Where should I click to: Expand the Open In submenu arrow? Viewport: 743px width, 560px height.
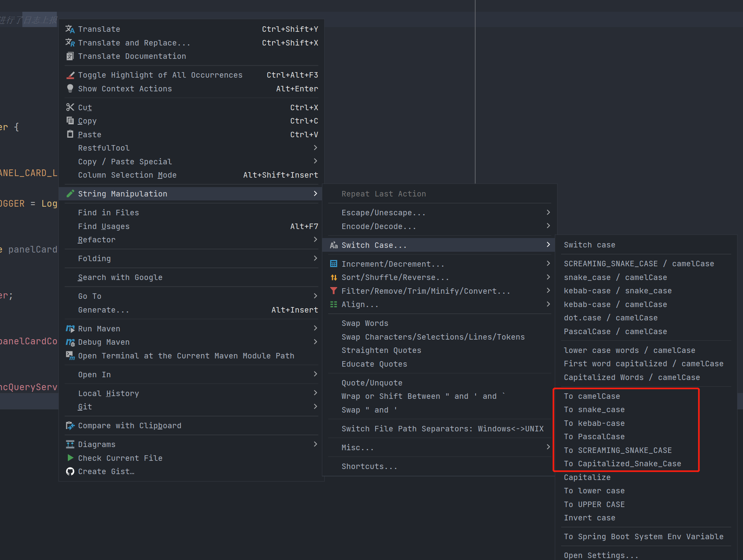pyautogui.click(x=315, y=374)
